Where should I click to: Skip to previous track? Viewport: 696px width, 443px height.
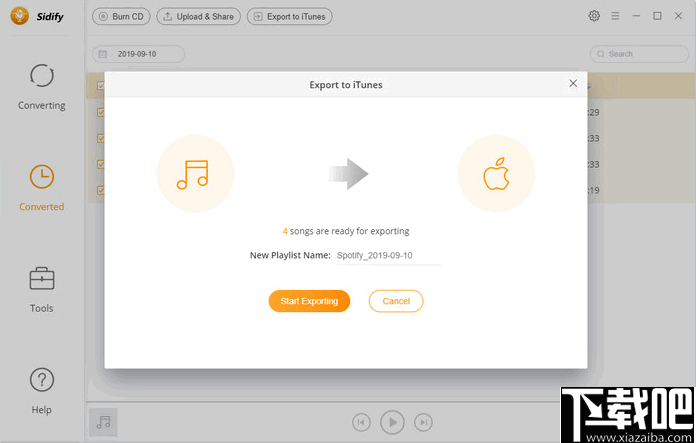point(361,422)
